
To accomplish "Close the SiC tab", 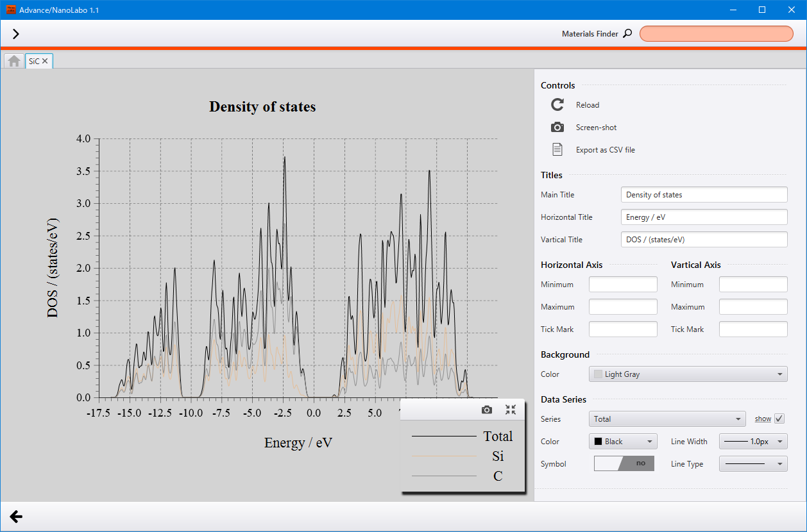I will point(45,61).
